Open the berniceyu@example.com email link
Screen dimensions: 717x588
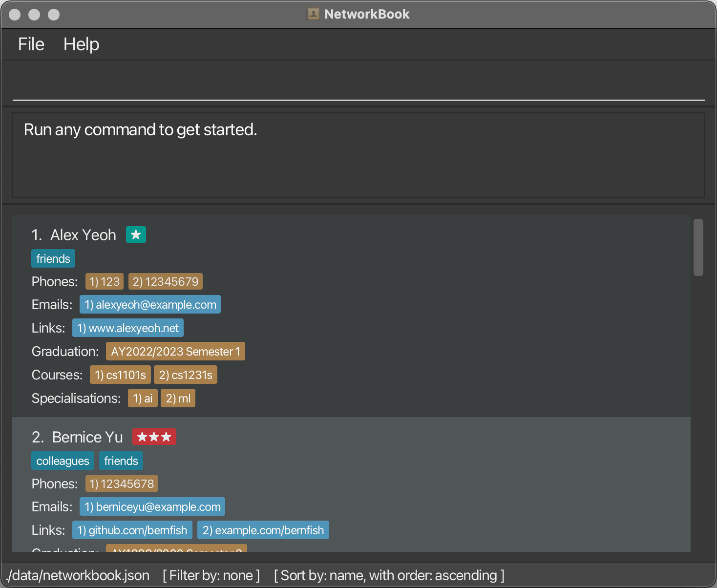pyautogui.click(x=152, y=506)
